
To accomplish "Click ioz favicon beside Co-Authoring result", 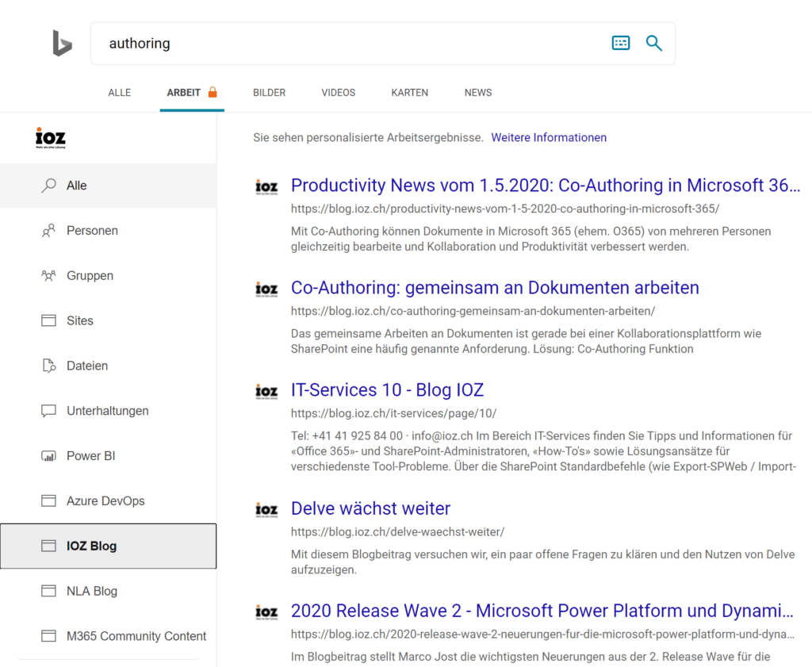I will 266,289.
